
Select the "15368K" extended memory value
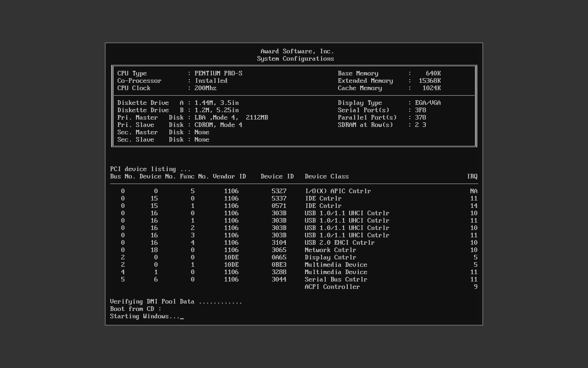pos(430,81)
